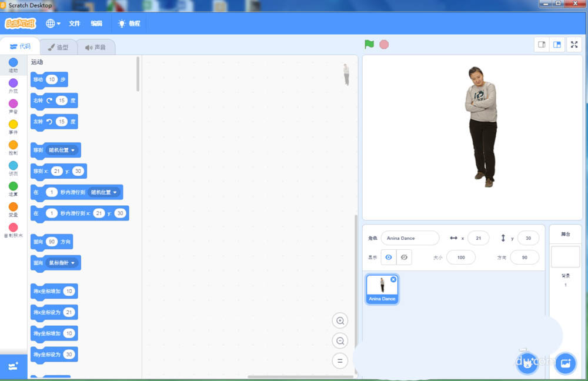The image size is (588, 381).
Task: Select the 控制 Control block category
Action: (13, 147)
